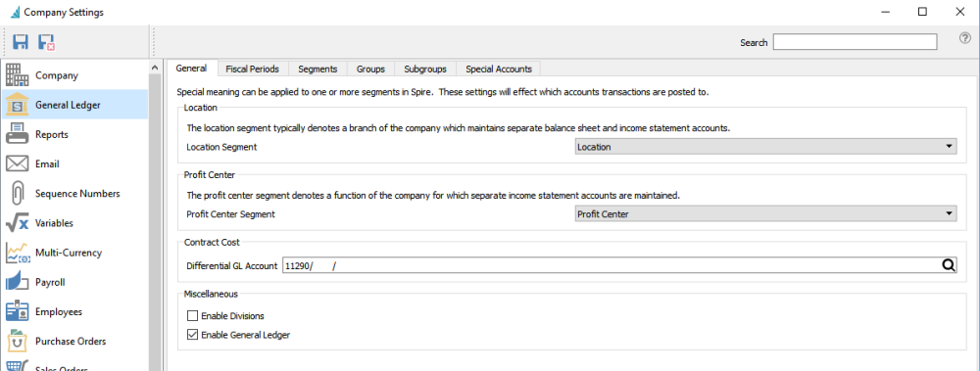Screen dimensions: 980x371
Task: Select Email label in sidebar
Action: pyautogui.click(x=47, y=163)
